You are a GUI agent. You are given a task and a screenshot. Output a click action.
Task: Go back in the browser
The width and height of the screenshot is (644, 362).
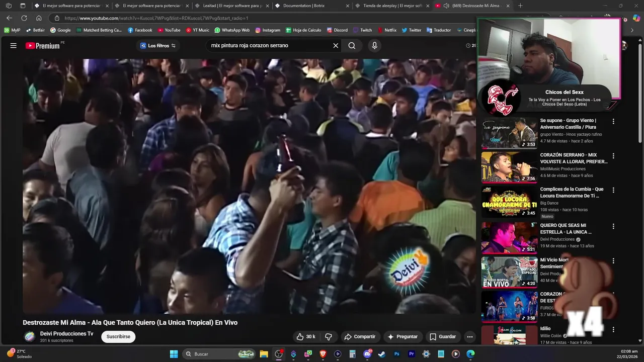(x=9, y=18)
